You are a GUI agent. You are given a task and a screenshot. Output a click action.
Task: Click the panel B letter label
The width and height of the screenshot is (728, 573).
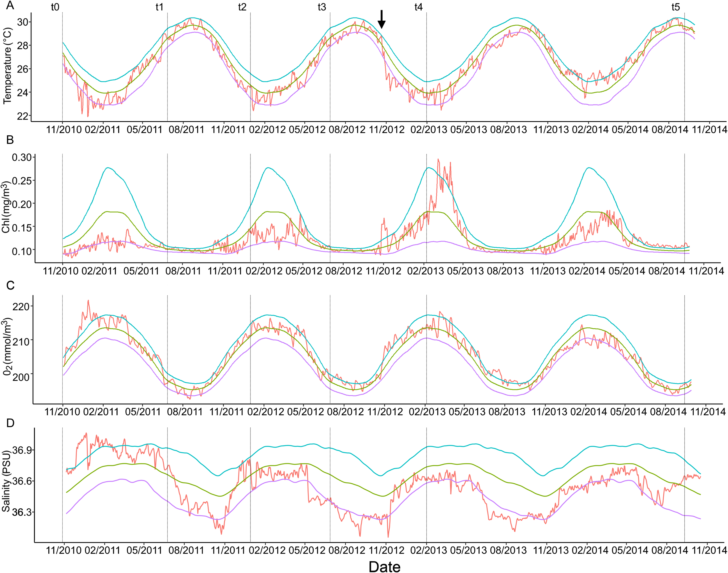tap(10, 140)
